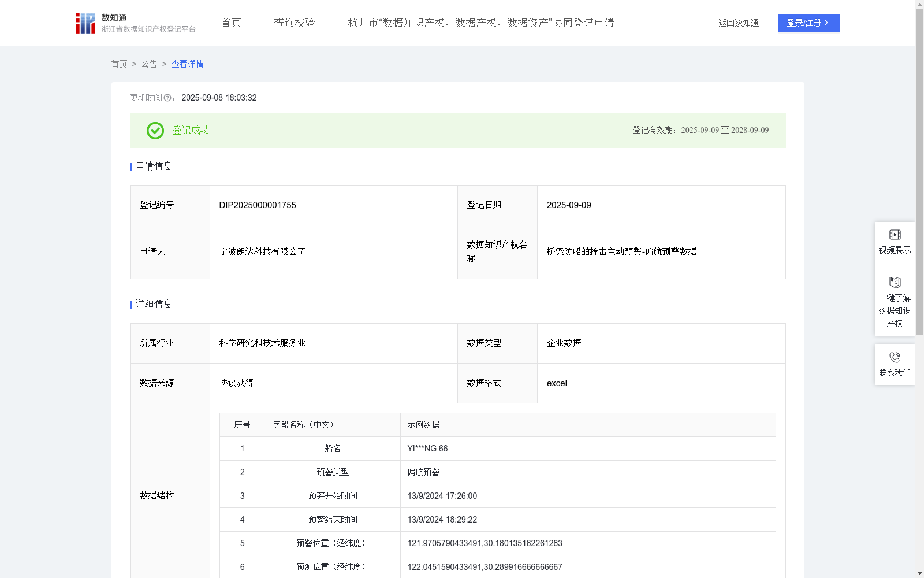Click the 企业数据 data type value
This screenshot has height=578, width=924.
[564, 343]
